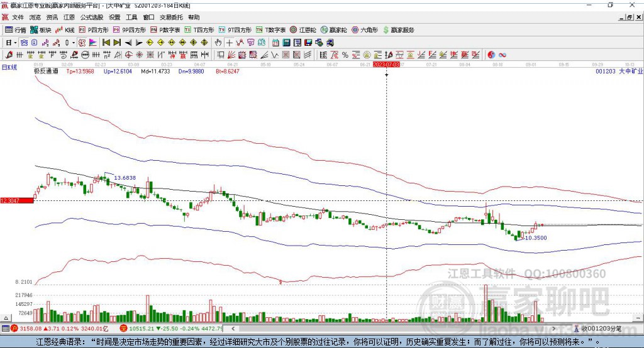Open the 交易委托 menu

click(171, 17)
